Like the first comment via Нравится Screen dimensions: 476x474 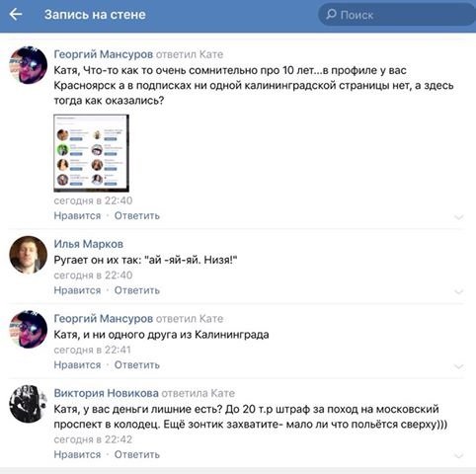[77, 216]
